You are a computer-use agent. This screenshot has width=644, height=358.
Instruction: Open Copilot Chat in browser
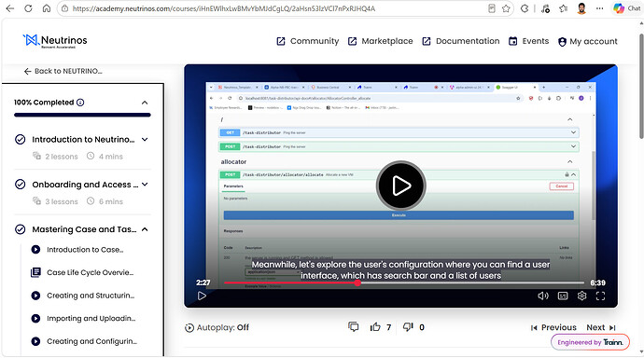pos(627,8)
